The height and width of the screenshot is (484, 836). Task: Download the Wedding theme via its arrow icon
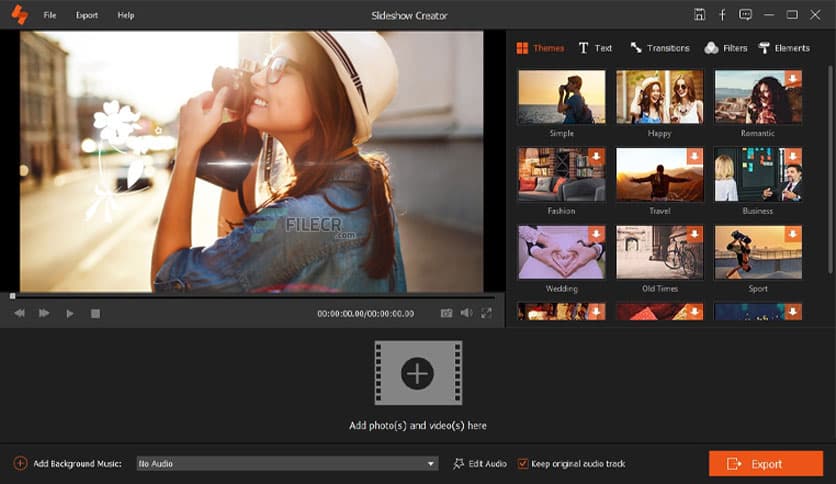[x=597, y=235]
